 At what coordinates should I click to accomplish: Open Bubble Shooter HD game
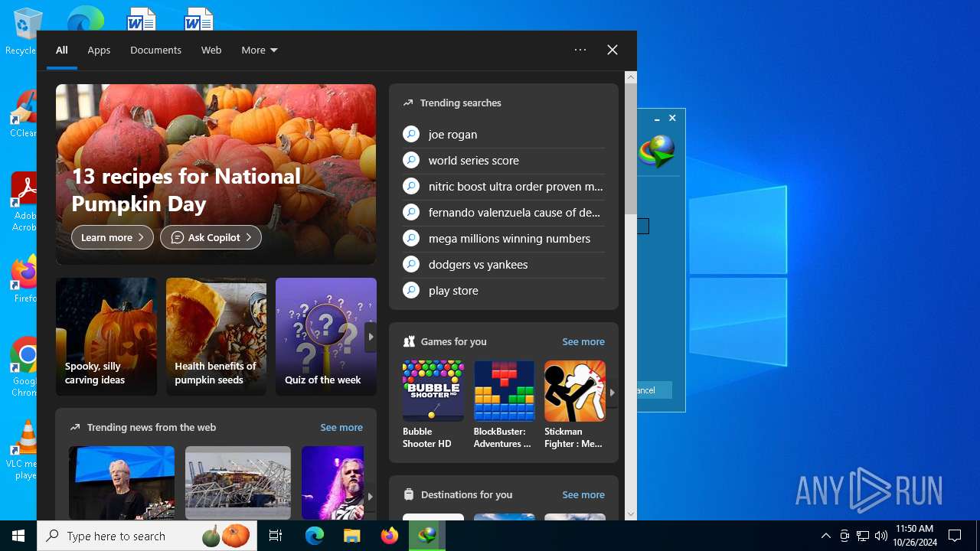[x=433, y=405]
